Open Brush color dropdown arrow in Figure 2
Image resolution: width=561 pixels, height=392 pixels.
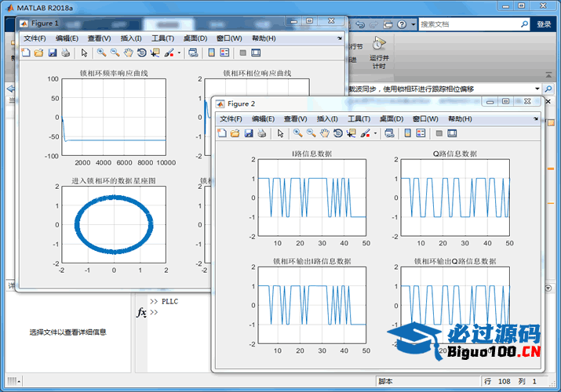(375, 133)
